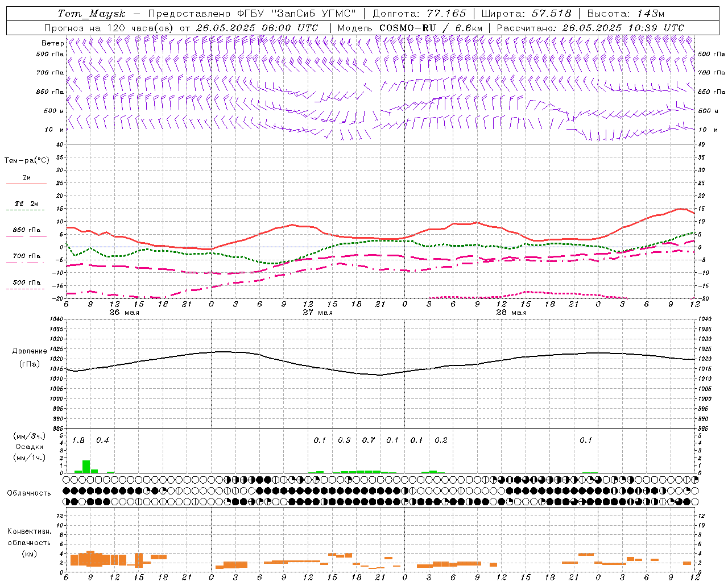The height and width of the screenshot is (582, 728).
Task: Click the Ветер wind panel label
Action: (x=52, y=43)
